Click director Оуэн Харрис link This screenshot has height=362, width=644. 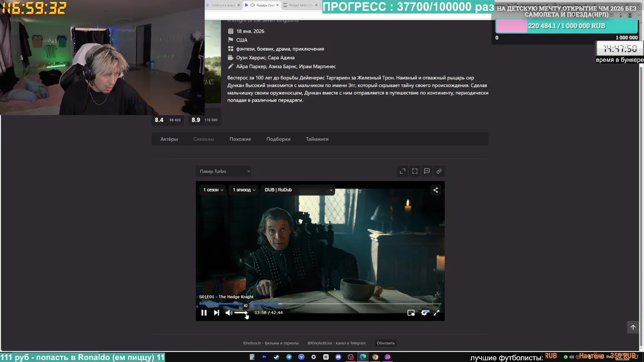[251, 58]
